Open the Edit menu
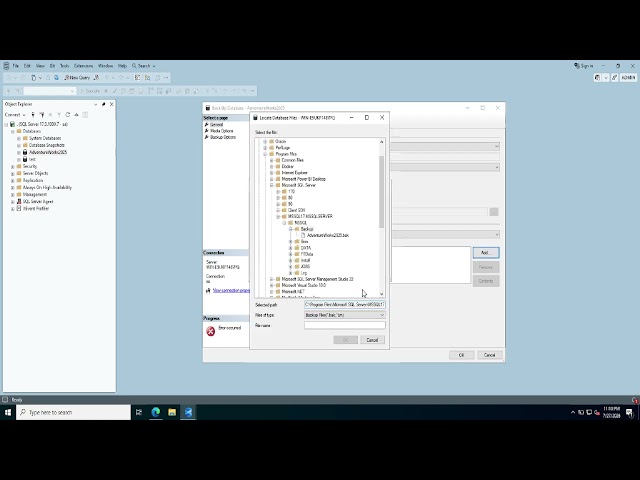This screenshot has width=640, height=480. click(27, 66)
